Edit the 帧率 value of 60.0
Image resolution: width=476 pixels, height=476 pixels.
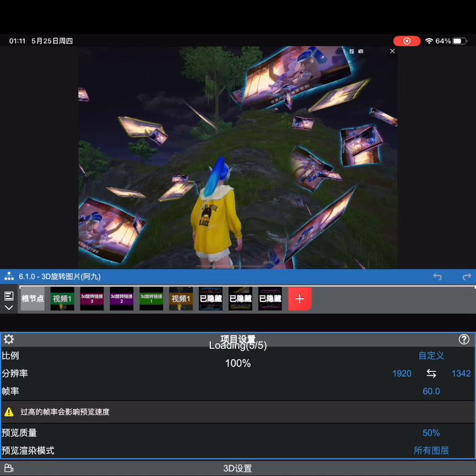431,391
